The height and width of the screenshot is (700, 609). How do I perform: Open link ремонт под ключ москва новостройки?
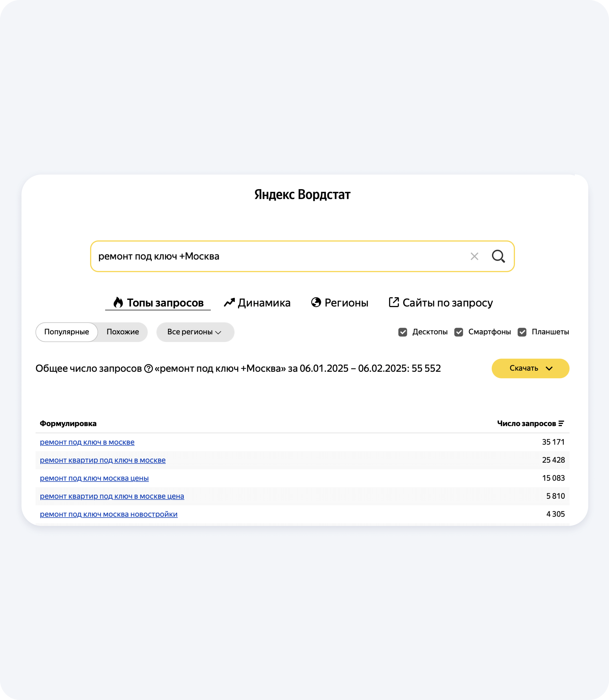(x=109, y=514)
